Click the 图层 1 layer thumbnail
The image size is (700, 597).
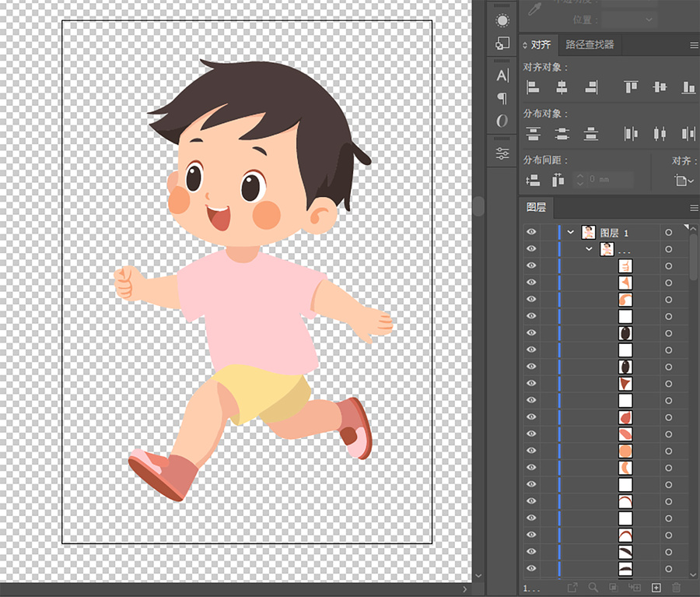tap(589, 233)
